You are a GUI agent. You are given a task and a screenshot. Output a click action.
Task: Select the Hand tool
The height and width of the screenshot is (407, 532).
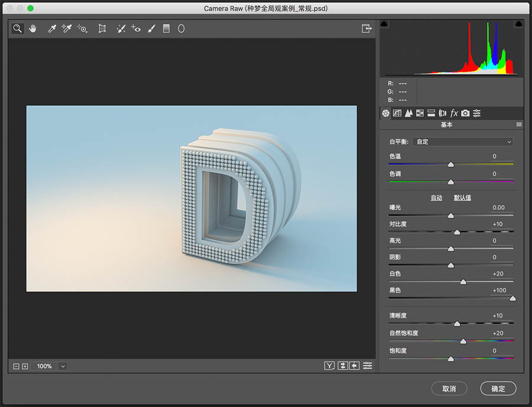[x=33, y=28]
